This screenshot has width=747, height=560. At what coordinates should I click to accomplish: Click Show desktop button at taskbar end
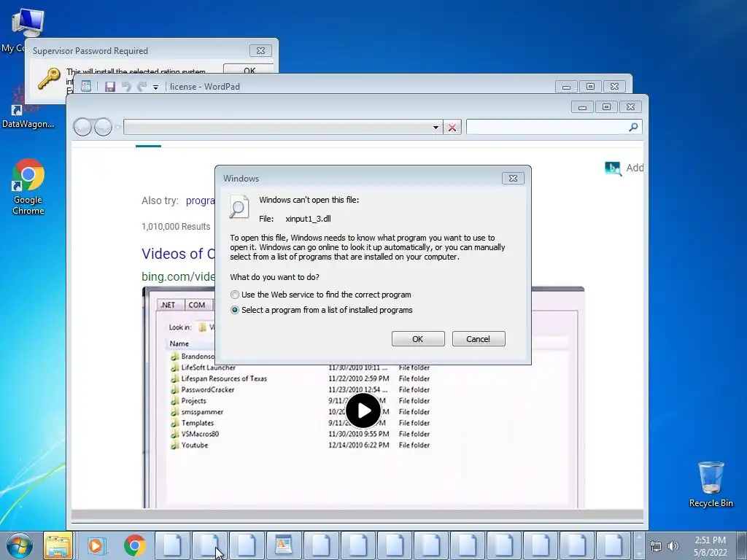[x=742, y=545]
